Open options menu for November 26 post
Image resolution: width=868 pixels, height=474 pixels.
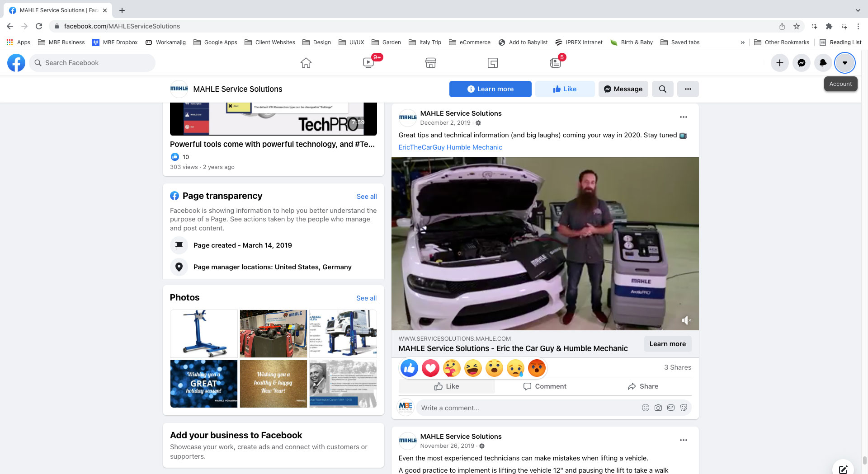tap(684, 440)
